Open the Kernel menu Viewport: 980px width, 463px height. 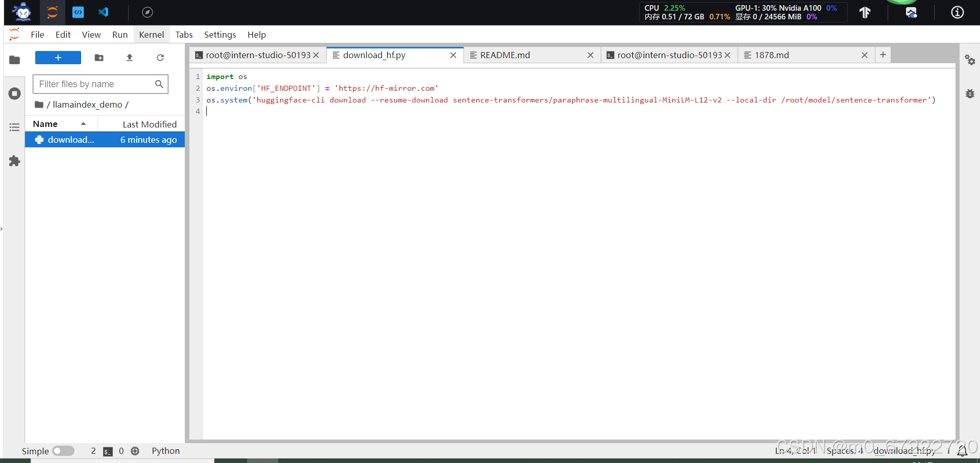pyautogui.click(x=151, y=34)
